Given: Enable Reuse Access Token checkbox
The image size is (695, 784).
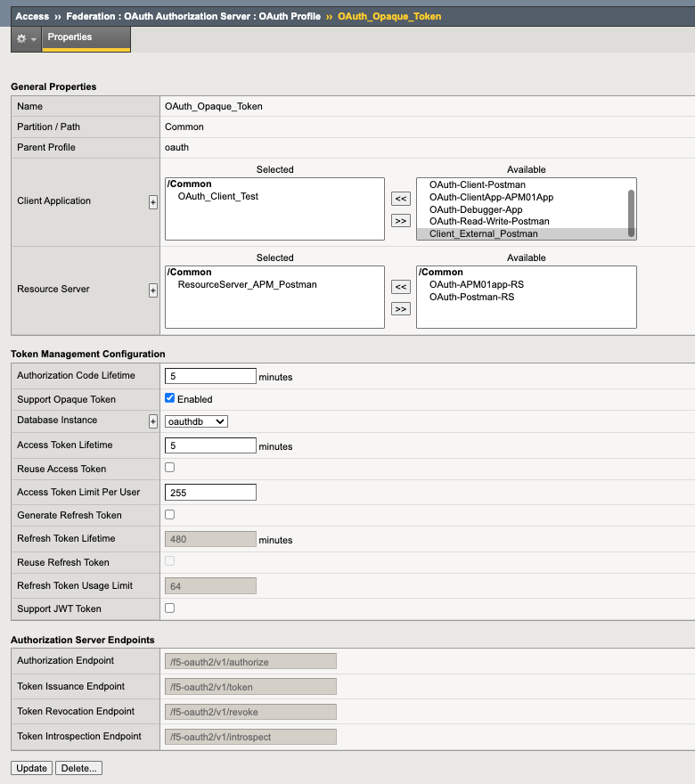Looking at the screenshot, I should coord(170,468).
